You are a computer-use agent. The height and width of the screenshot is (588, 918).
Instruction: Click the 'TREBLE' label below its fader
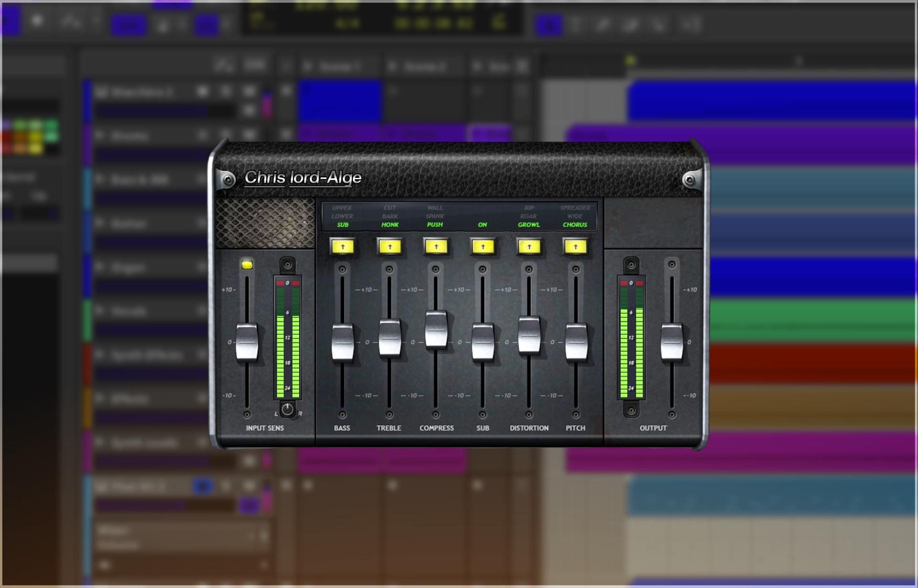[389, 428]
